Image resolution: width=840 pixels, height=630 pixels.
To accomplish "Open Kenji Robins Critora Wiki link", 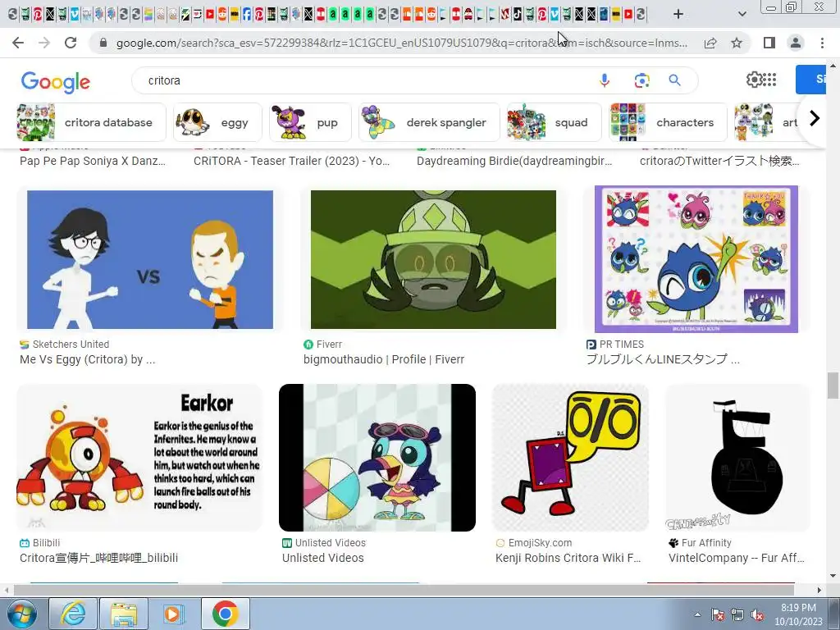I will click(x=568, y=558).
